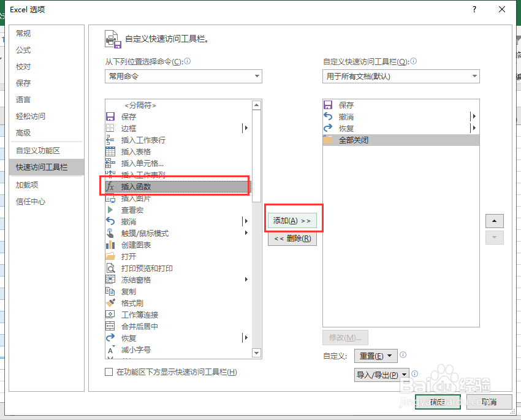
Task: Click info icon next to Import/Export button
Action: click(x=415, y=373)
